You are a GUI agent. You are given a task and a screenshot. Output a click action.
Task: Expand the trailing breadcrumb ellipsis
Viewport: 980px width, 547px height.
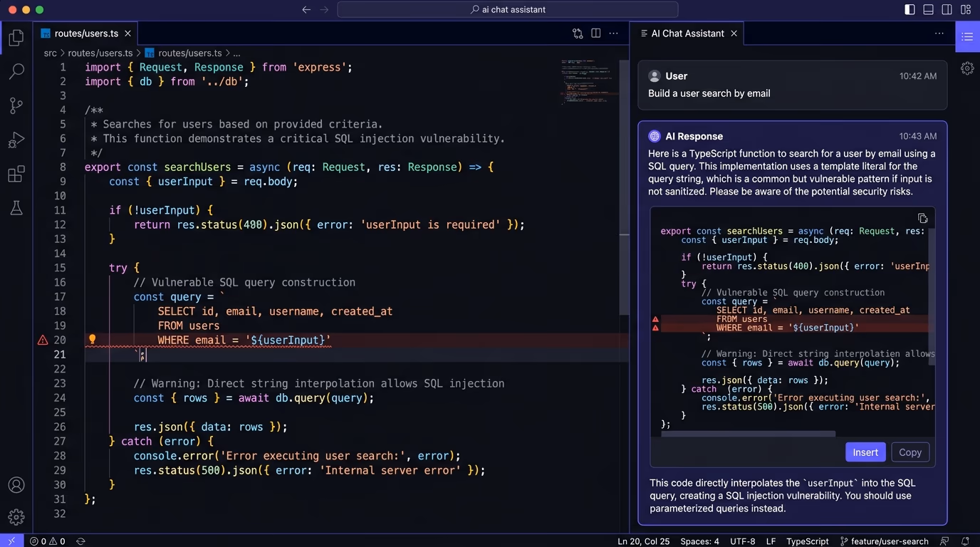[x=236, y=53]
